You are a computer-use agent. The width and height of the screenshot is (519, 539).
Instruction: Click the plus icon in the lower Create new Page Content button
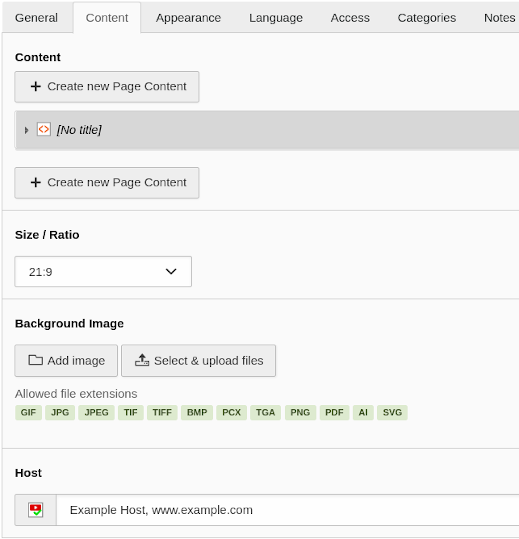pyautogui.click(x=36, y=182)
